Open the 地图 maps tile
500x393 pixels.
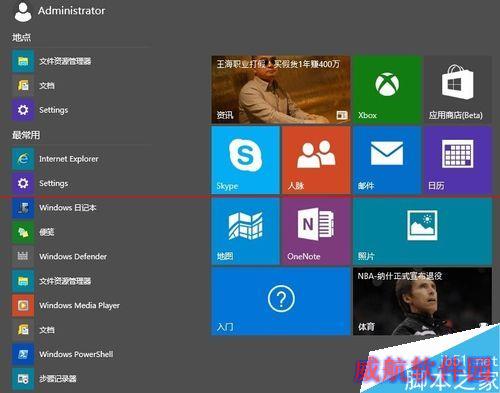245,231
